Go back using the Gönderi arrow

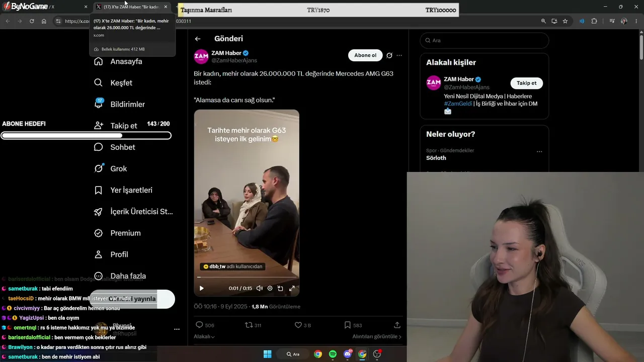click(198, 39)
